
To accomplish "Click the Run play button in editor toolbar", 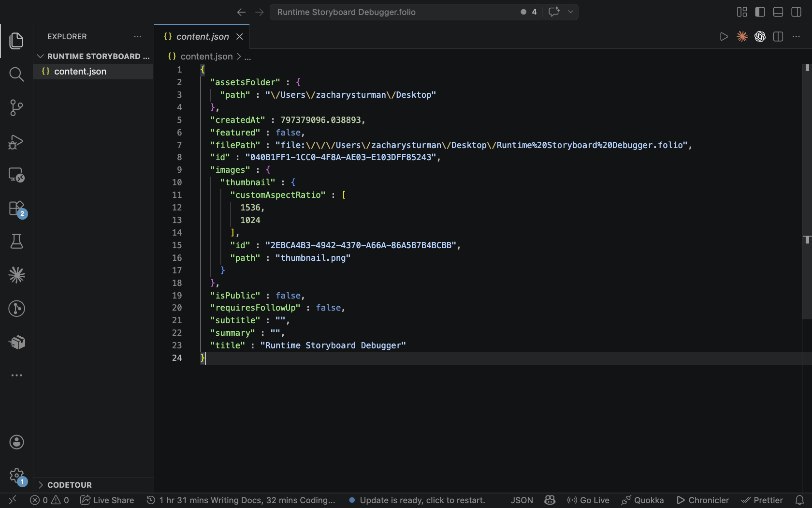I will [x=724, y=37].
